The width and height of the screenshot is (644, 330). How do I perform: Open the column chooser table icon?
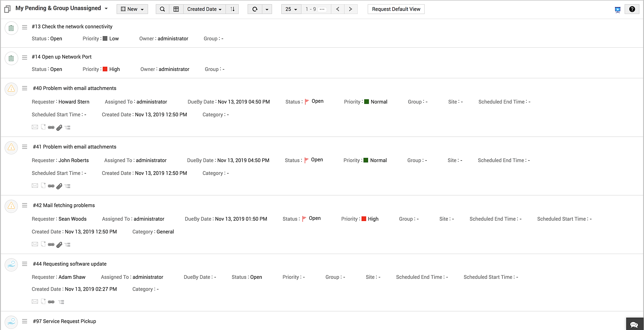click(x=176, y=9)
